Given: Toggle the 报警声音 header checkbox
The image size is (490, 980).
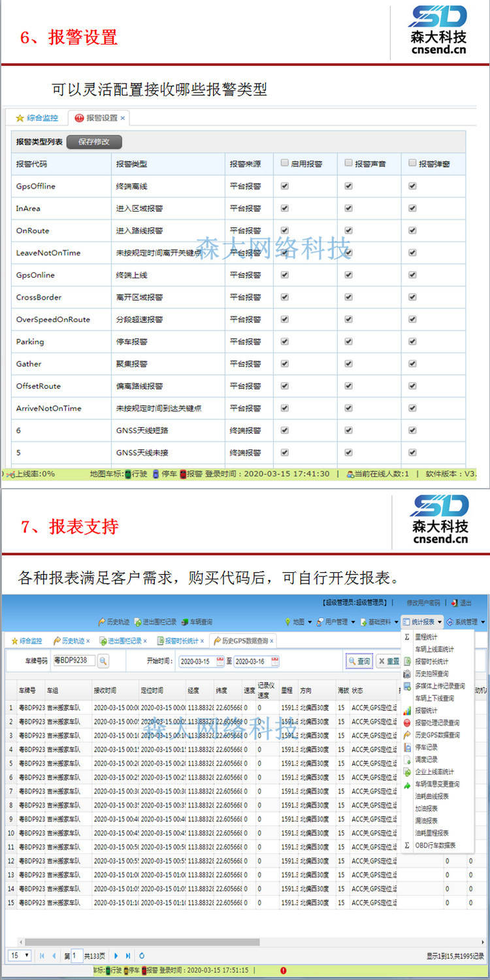Looking at the screenshot, I should coord(349,163).
